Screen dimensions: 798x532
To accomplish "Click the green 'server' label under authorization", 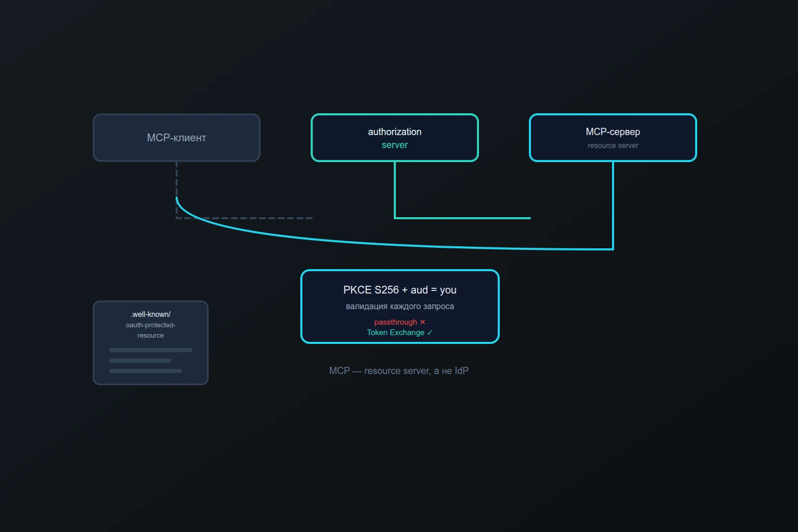I will pos(395,145).
